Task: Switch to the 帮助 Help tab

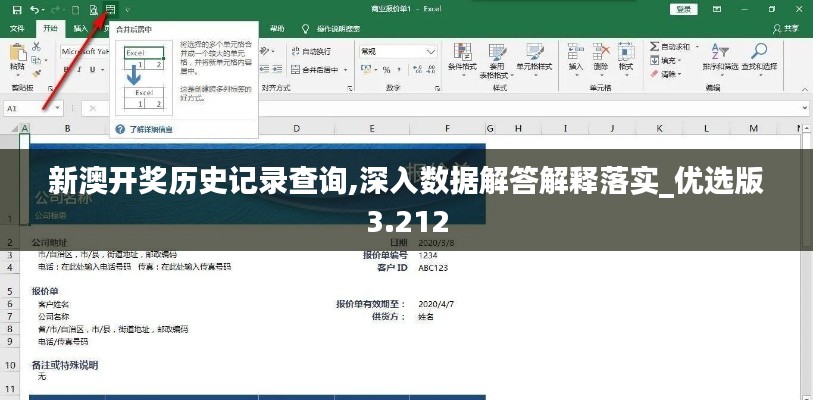Action: pos(277,29)
